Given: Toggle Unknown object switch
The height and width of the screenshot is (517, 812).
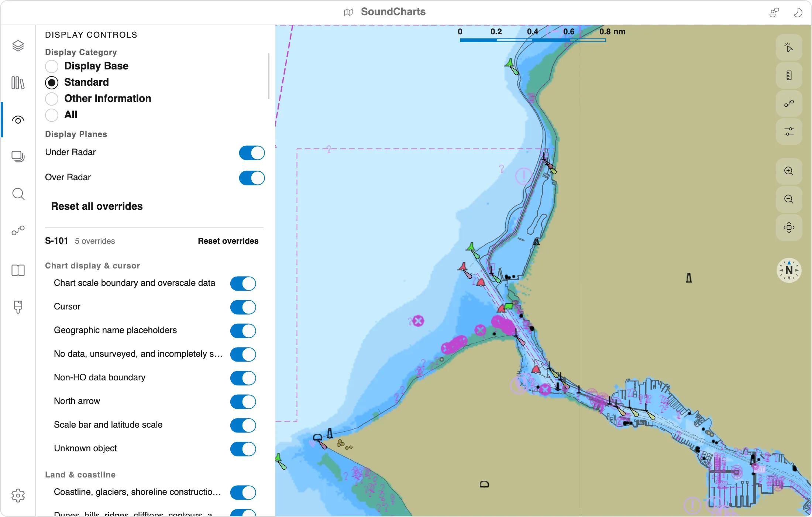Looking at the screenshot, I should tap(243, 449).
